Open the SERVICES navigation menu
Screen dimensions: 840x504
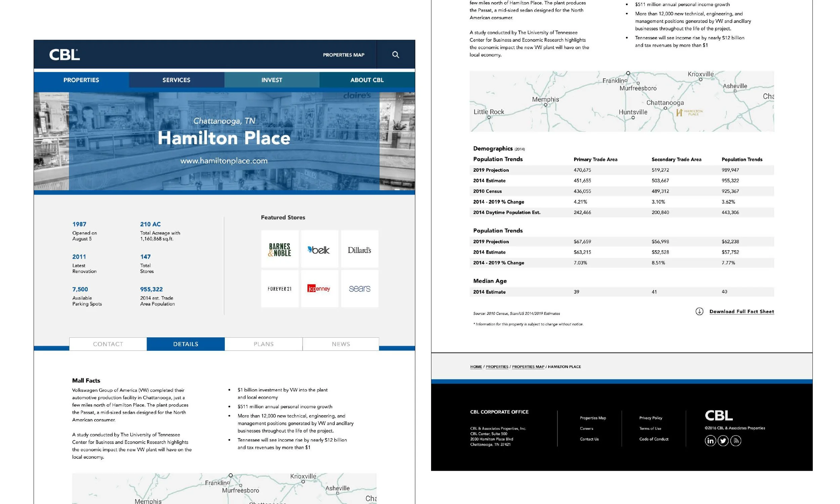(x=176, y=80)
